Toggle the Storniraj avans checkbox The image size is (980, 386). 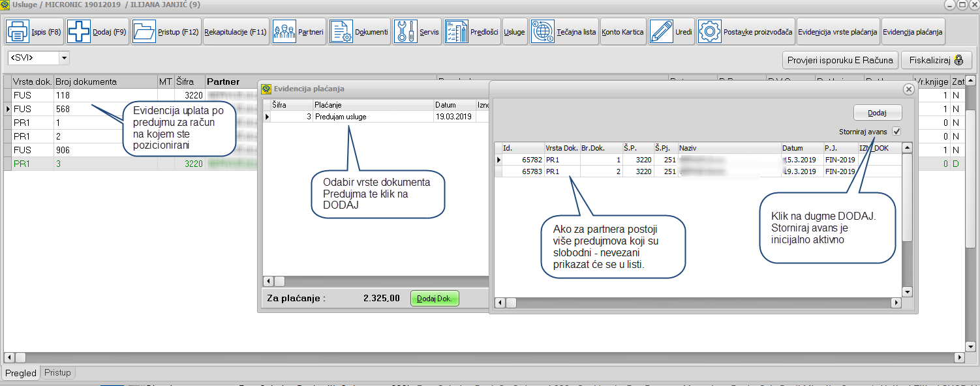point(896,131)
